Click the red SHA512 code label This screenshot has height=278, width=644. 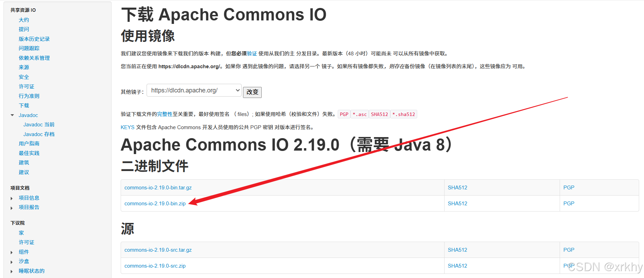pos(379,114)
